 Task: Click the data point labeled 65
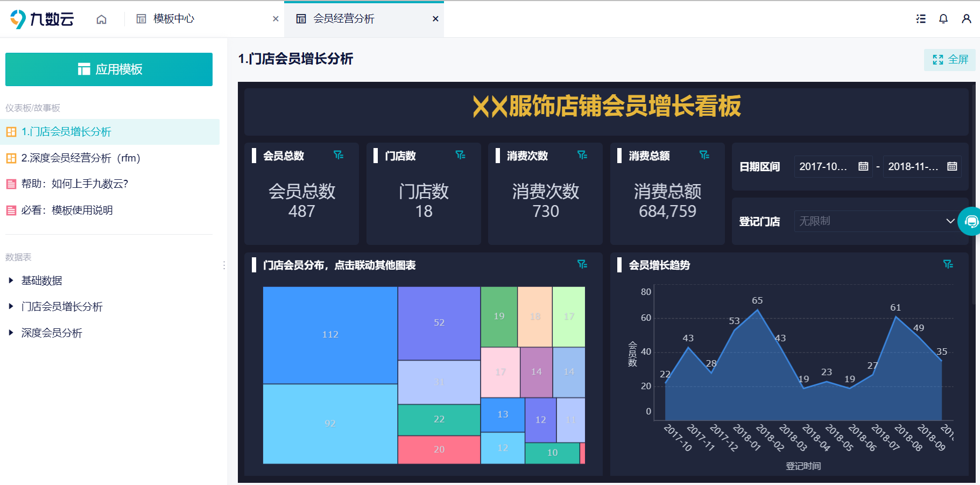[757, 310]
